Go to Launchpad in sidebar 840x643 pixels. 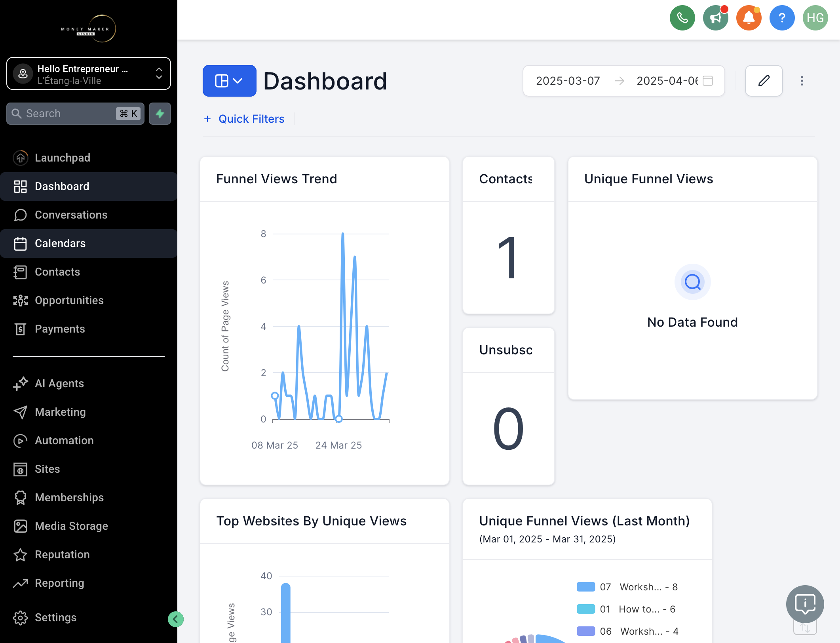(x=88, y=158)
